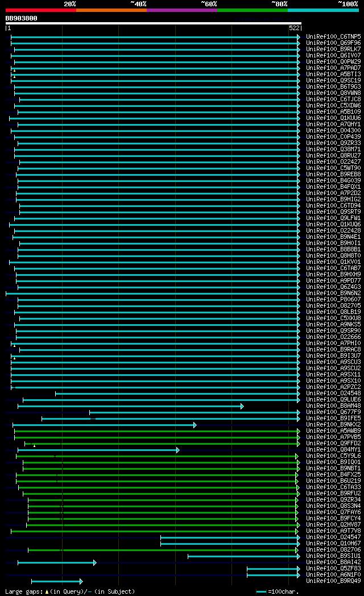This screenshot has height=596, width=364.
Task: Click the alignment bar for UniRef100_B9SIU1
Action: [x=244, y=556]
